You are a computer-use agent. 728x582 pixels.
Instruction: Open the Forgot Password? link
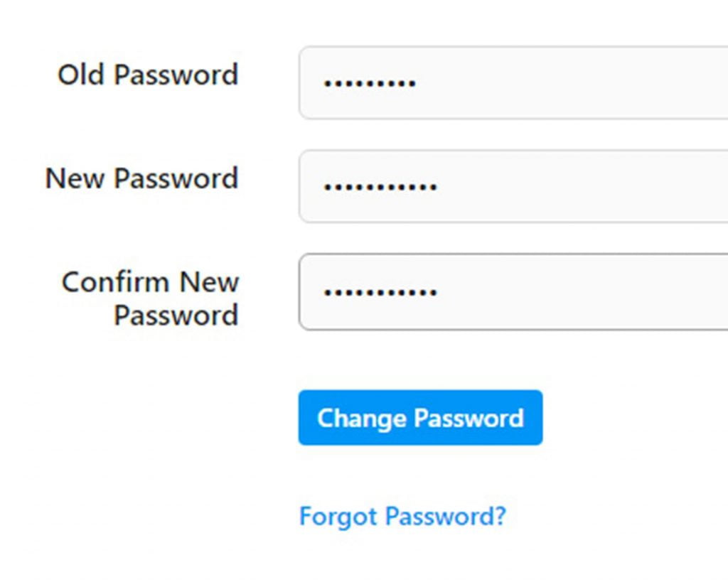coord(402,516)
